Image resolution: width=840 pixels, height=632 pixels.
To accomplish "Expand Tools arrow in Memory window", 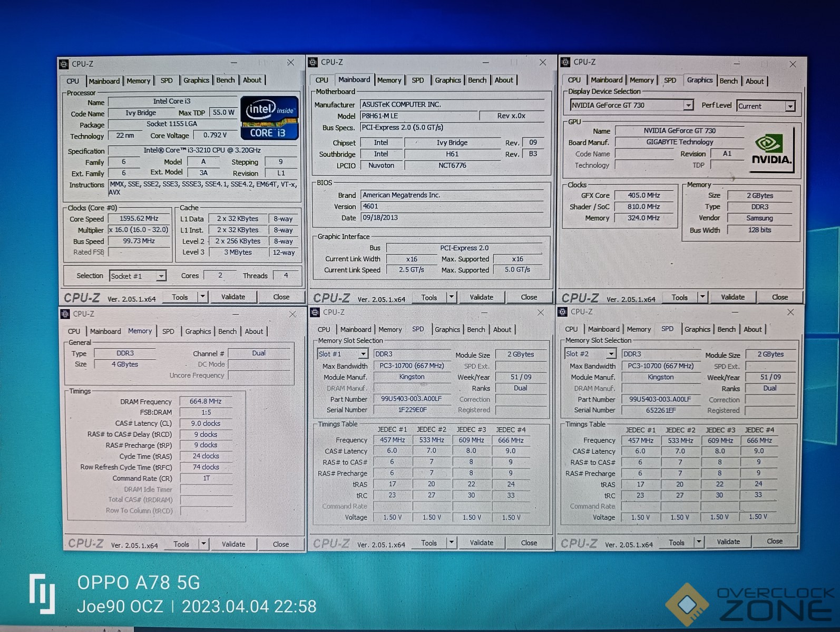I will tap(204, 544).
